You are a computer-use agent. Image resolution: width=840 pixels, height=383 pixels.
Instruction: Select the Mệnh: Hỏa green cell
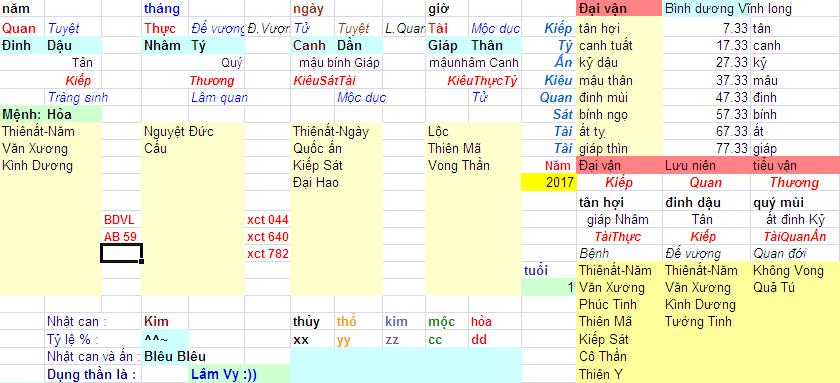51,114
